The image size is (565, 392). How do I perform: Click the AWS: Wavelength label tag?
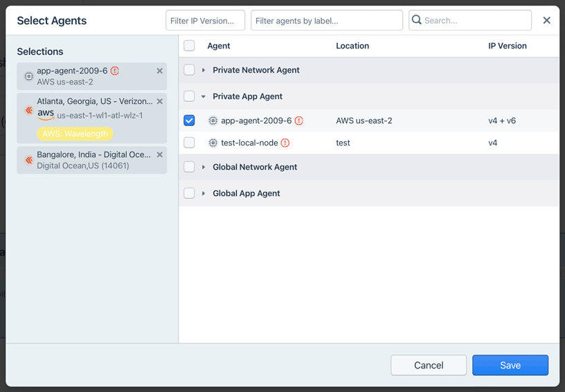click(75, 134)
